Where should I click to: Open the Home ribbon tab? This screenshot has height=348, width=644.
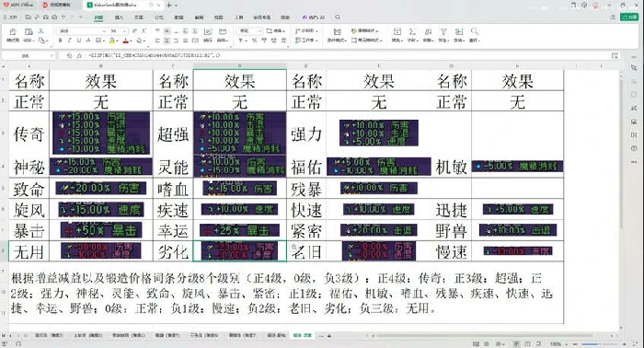[x=98, y=17]
